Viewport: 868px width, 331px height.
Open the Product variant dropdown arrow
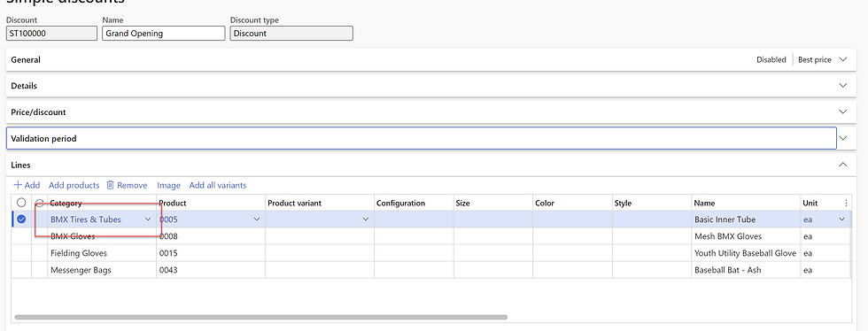pos(365,219)
